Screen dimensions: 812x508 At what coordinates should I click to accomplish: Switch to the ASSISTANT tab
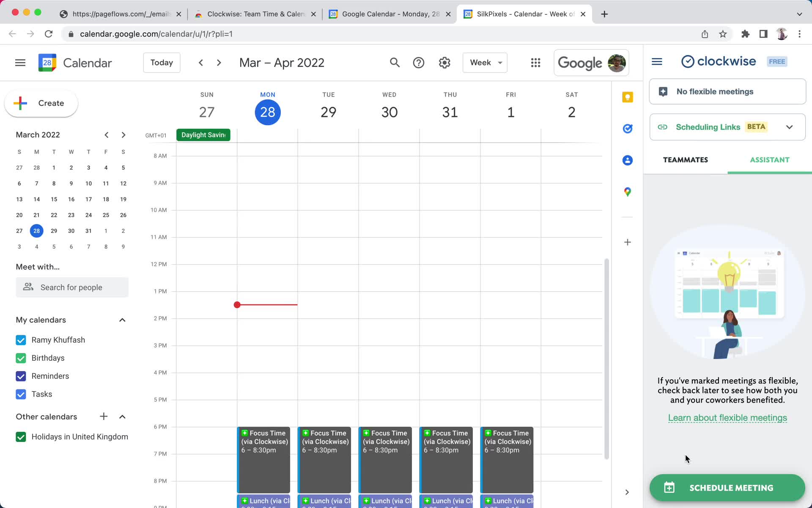(770, 160)
